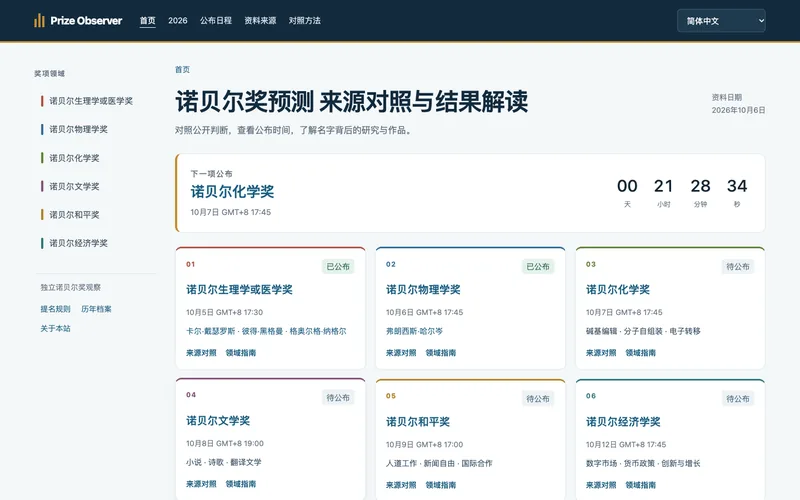800x500 pixels.
Task: Click the 数字市场 · 货币政策 · 创新与增长 text
Action: [643, 463]
